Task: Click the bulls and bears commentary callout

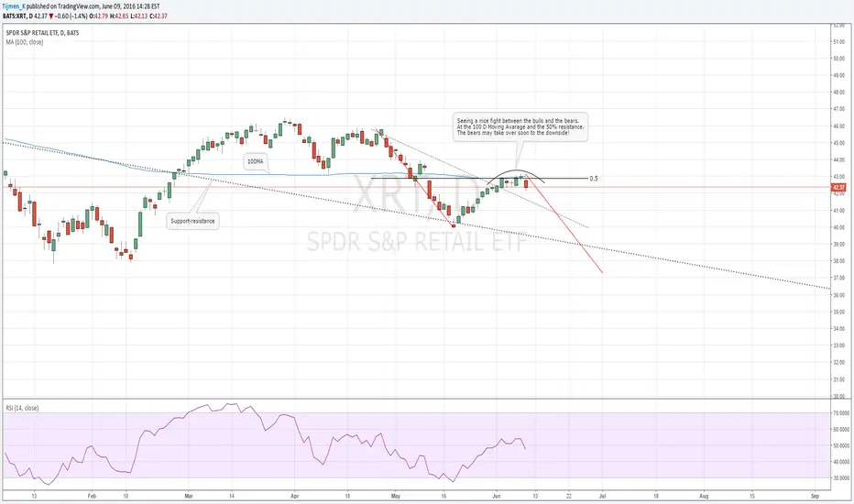Action: pyautogui.click(x=520, y=126)
